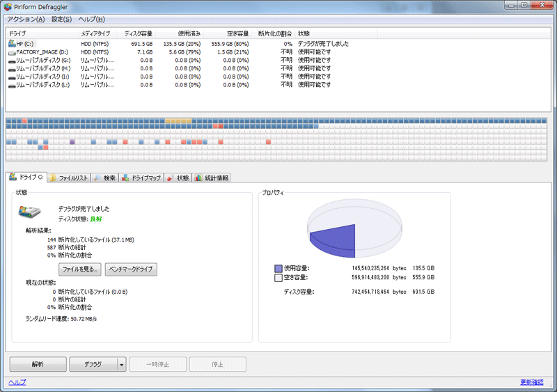
Task: Switch to the ドライブマップ tab
Action: 141,178
